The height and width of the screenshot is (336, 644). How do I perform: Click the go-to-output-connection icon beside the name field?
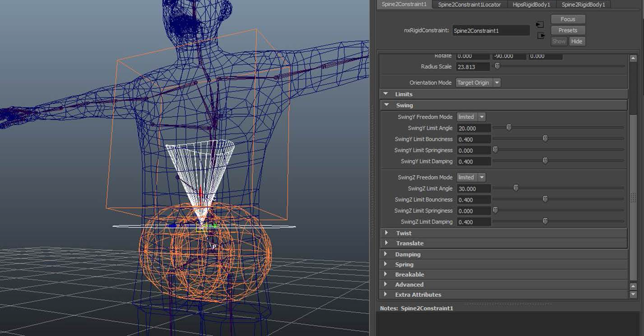coord(541,36)
